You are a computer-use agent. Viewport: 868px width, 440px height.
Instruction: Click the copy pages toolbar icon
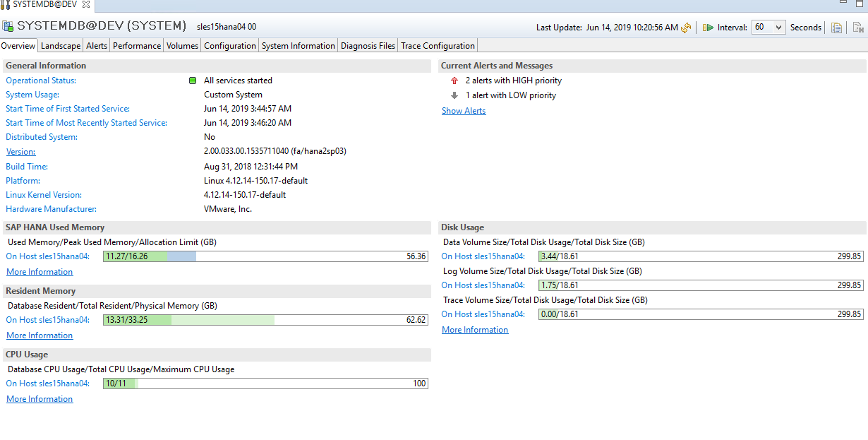(x=836, y=28)
